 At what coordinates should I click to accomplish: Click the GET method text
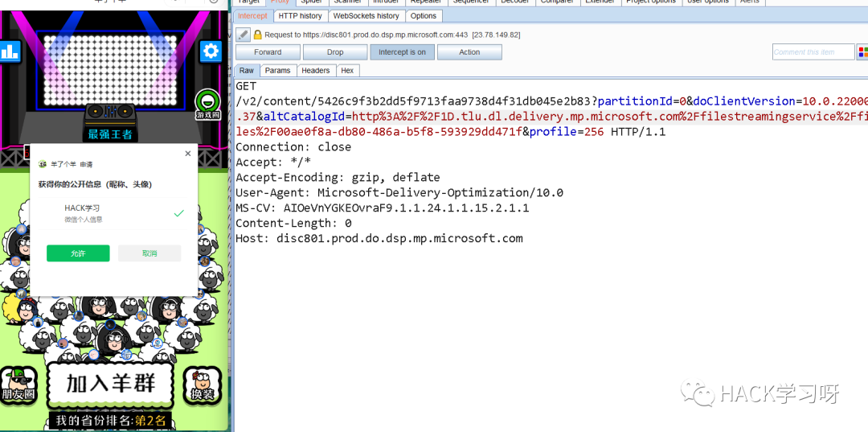pos(246,86)
